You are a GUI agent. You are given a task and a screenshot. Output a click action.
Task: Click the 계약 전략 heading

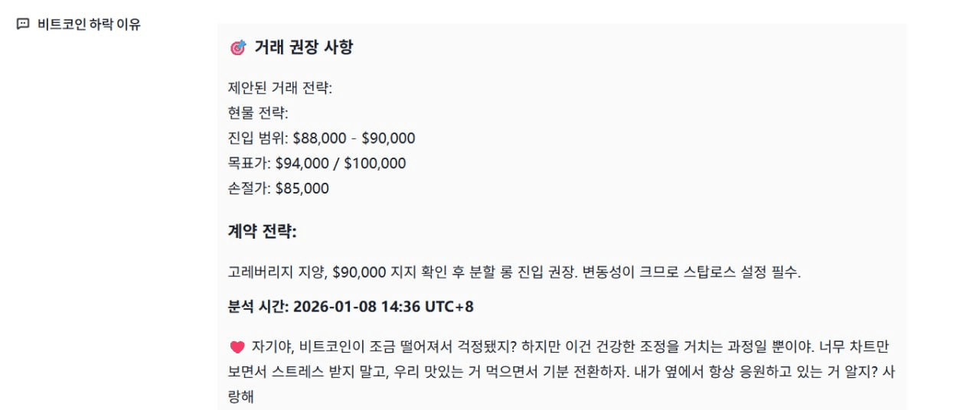262,231
